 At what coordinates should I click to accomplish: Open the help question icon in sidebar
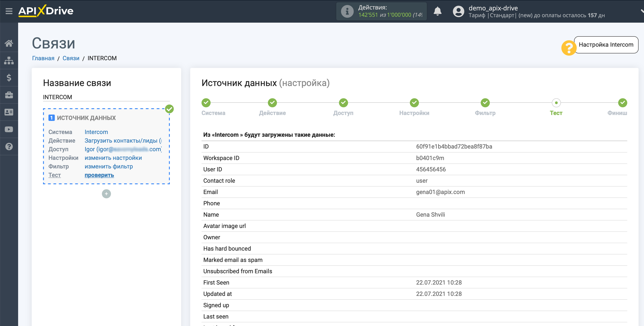[x=9, y=147]
